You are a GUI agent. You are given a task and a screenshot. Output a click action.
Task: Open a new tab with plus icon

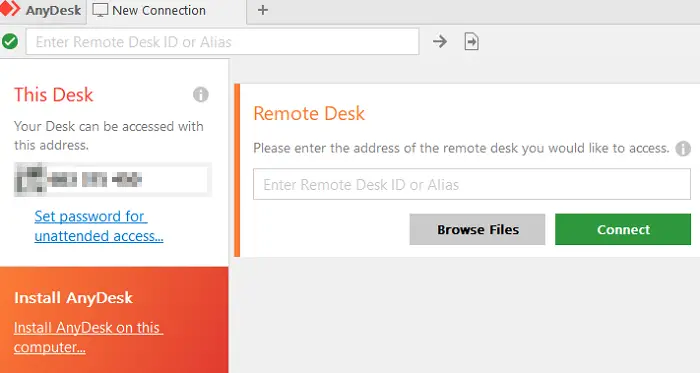(263, 10)
